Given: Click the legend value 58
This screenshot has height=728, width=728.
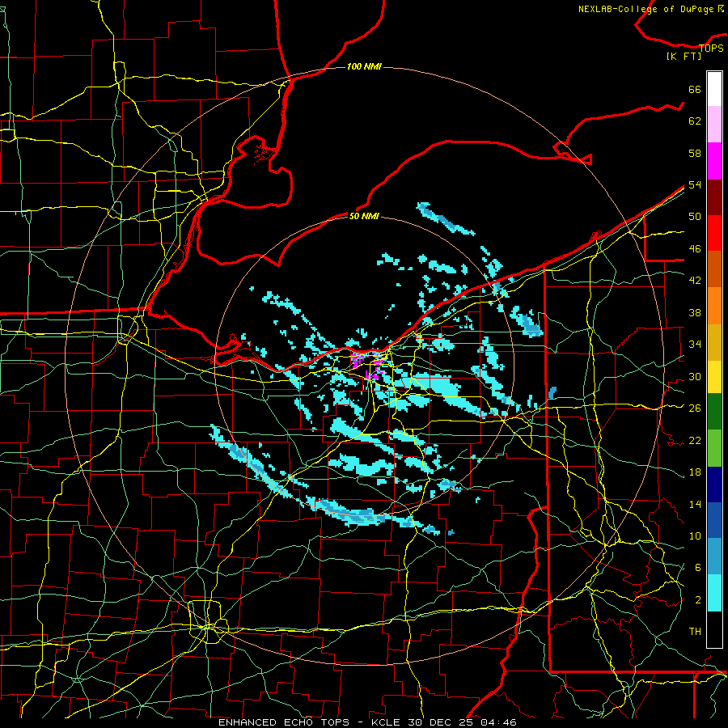Looking at the screenshot, I should (695, 153).
